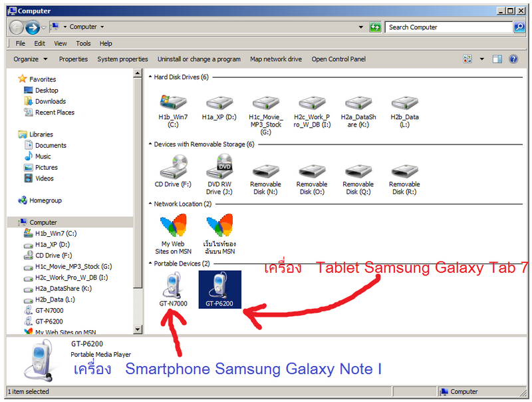The height and width of the screenshot is (402, 532).
Task: Click the navigation pane scroll down arrow
Action: (138, 329)
